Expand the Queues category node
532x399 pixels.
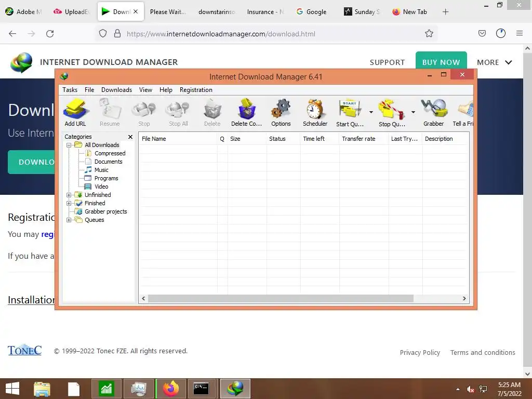coord(69,220)
